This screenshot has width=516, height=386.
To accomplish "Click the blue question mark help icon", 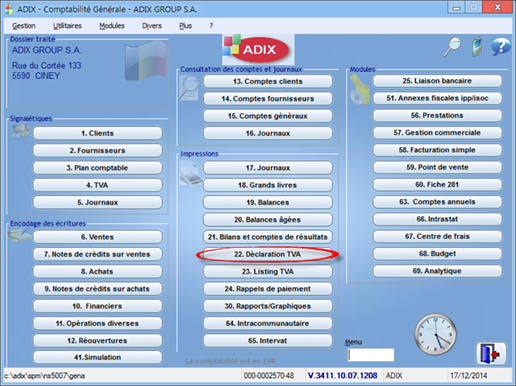I will click(x=501, y=46).
